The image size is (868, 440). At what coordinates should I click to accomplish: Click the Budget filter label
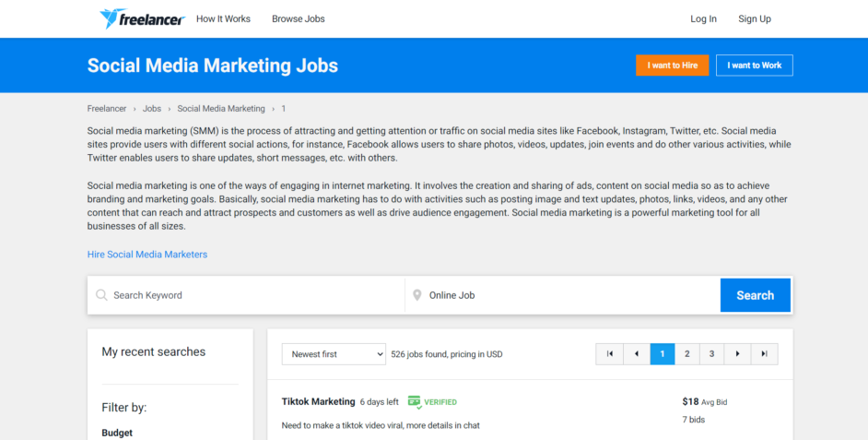[x=117, y=433]
